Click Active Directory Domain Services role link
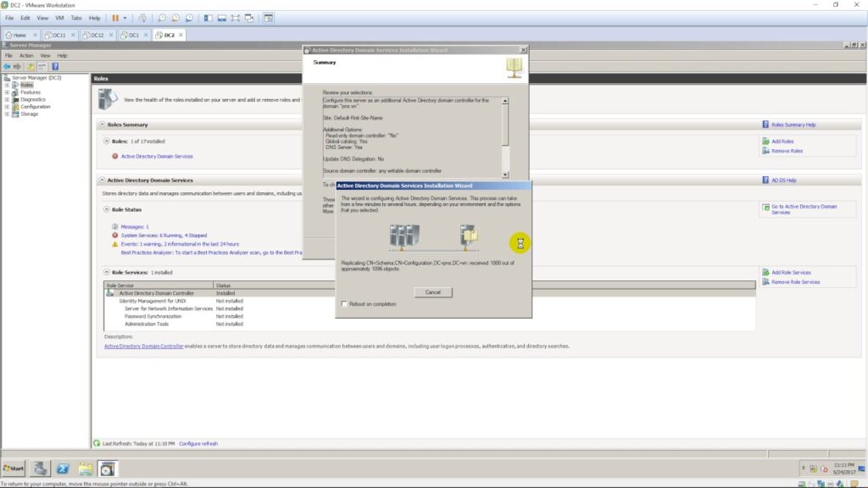Screen dimensions: 868x488 (x=157, y=157)
